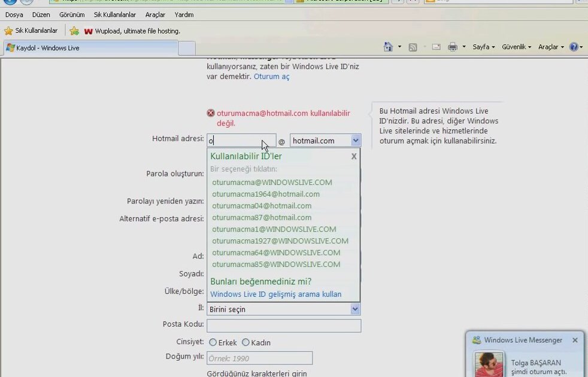Choose oturumacma64@WINDOWSLIVE.COM suggestion

276,253
